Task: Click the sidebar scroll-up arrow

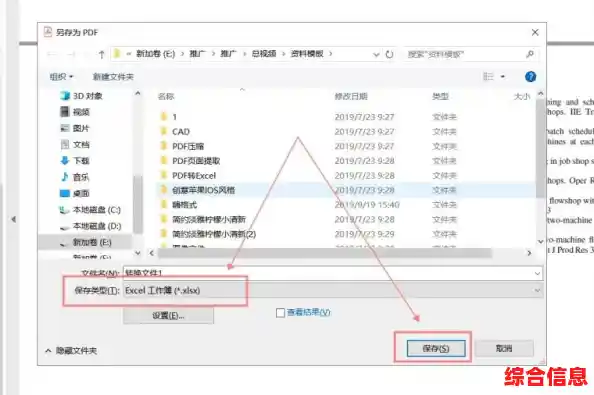Action: click(138, 93)
